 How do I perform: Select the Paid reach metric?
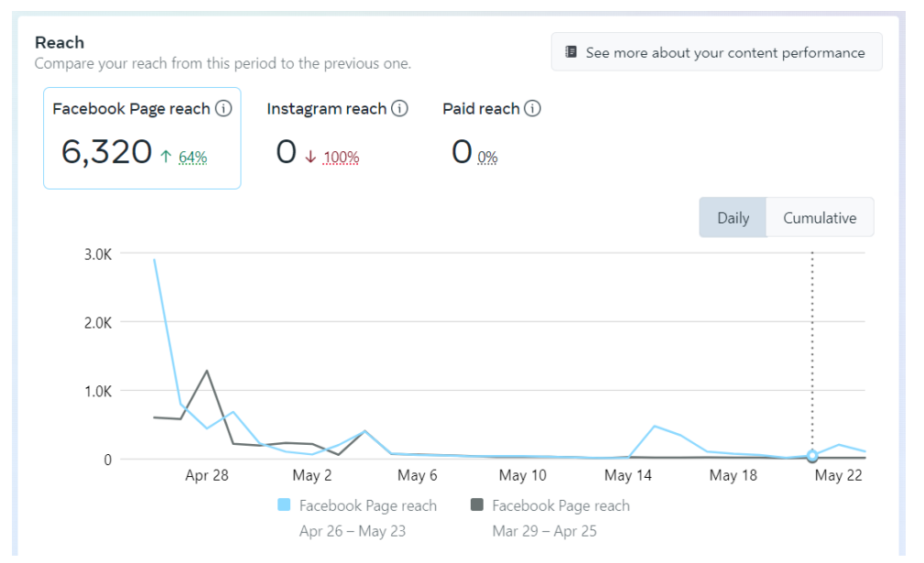481,109
